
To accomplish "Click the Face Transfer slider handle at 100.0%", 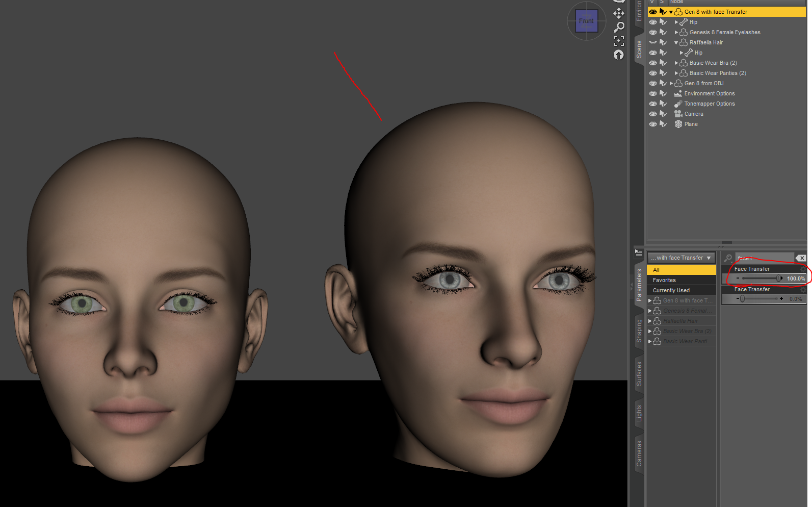I will pos(779,278).
